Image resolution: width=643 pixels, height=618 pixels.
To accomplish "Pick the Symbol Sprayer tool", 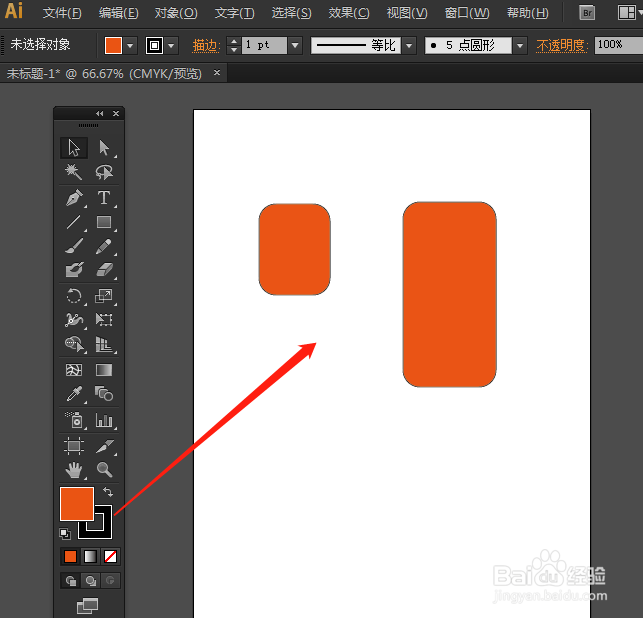I will pos(74,420).
